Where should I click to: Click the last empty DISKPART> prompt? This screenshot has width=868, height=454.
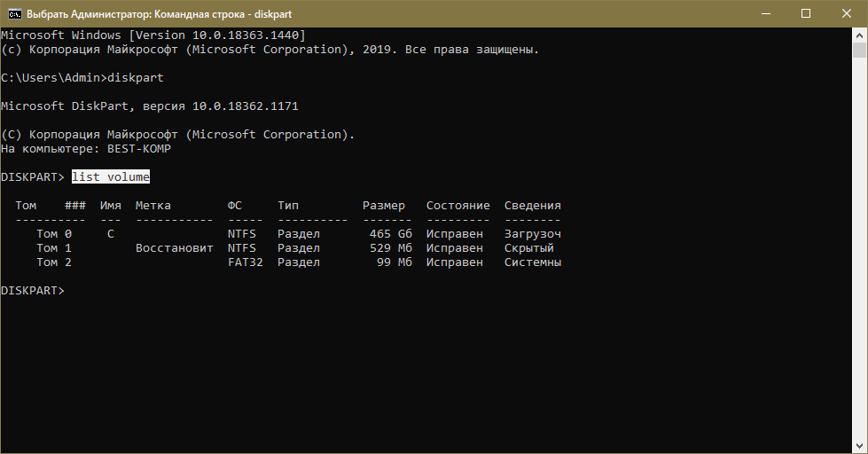[x=33, y=291]
